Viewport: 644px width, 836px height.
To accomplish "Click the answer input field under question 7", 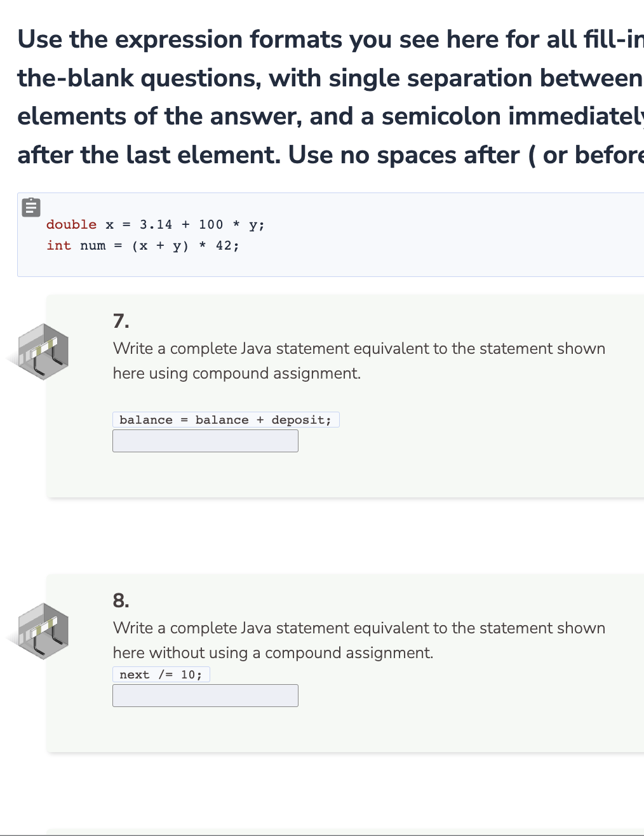I will point(205,440).
